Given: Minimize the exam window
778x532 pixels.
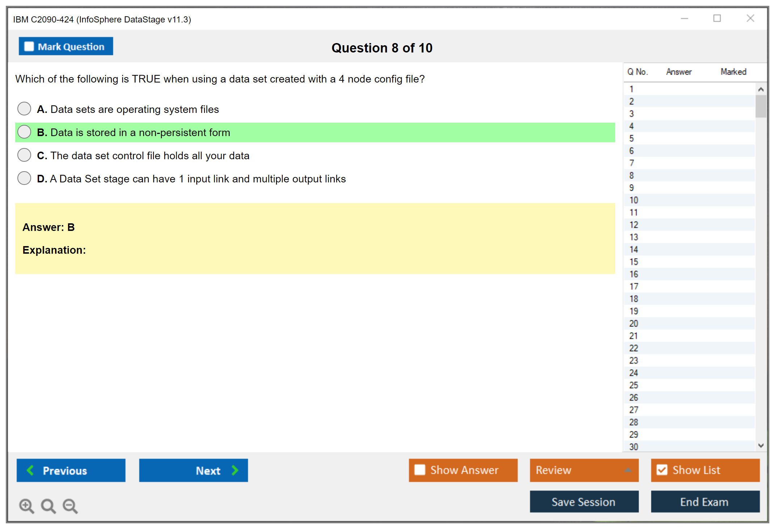Looking at the screenshot, I should (684, 18).
